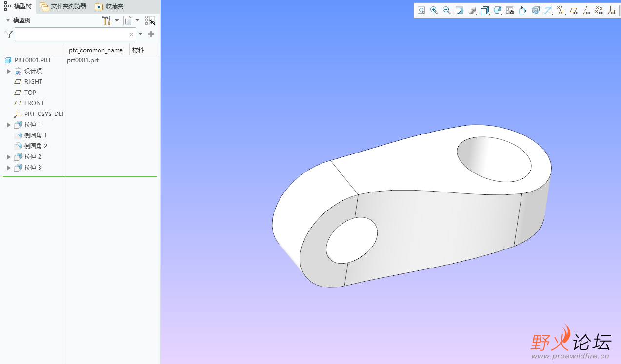Click the plus add filter button
This screenshot has width=621, height=364.
coord(151,34)
